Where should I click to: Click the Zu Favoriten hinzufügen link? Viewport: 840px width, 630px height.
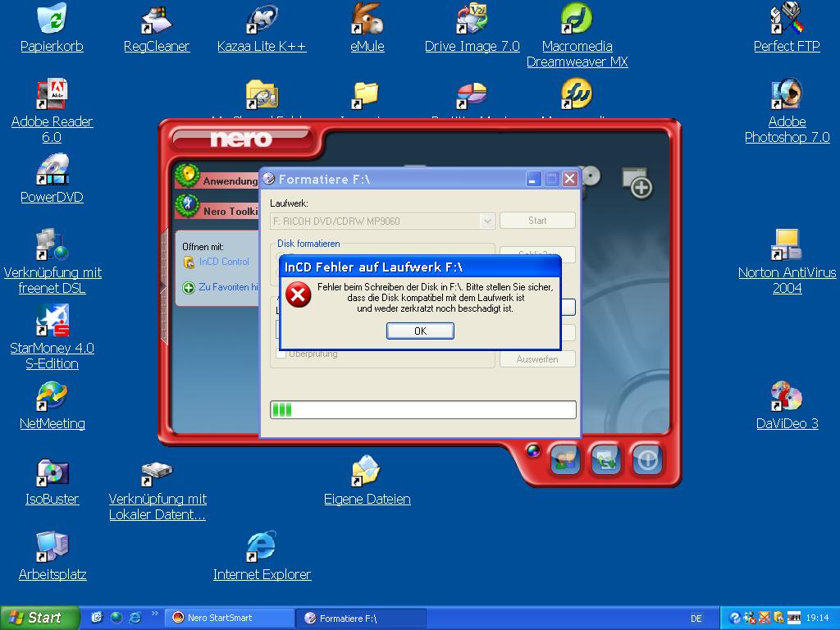(x=228, y=287)
